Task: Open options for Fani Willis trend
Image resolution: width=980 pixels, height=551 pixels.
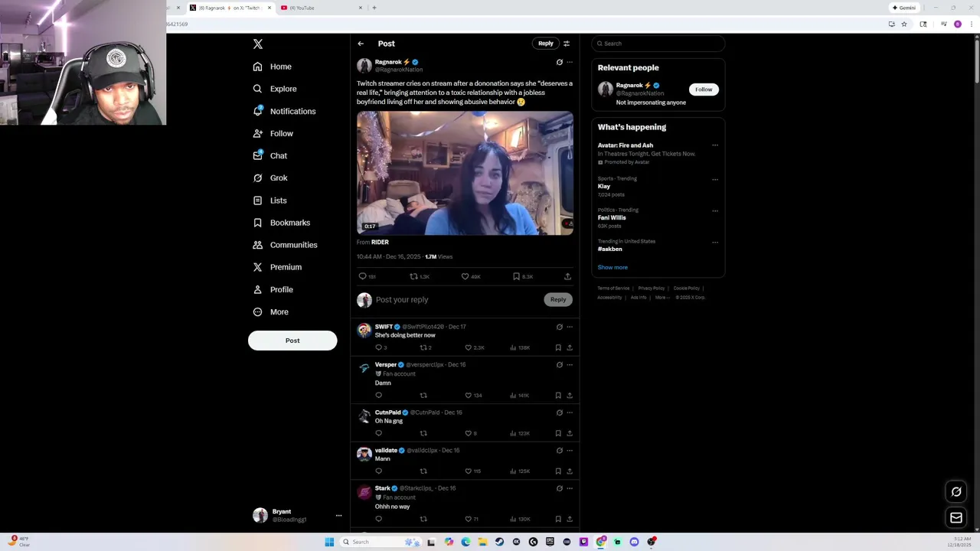Action: tap(715, 211)
